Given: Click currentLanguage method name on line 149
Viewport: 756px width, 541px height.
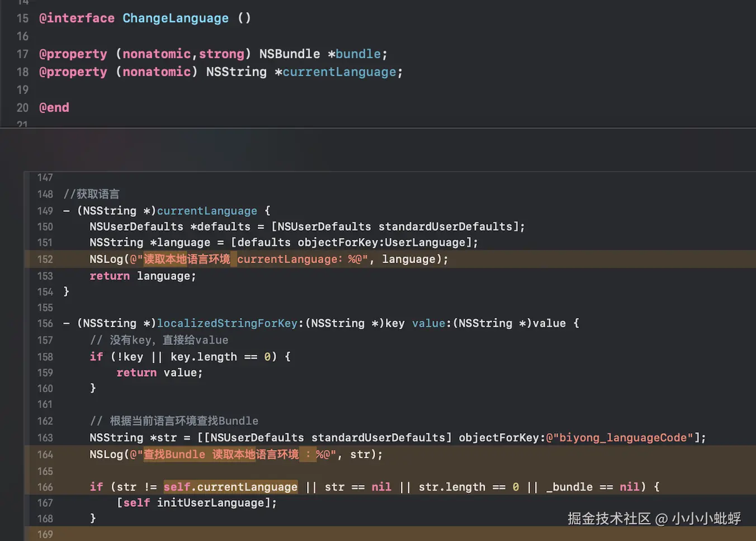Looking at the screenshot, I should [x=207, y=211].
